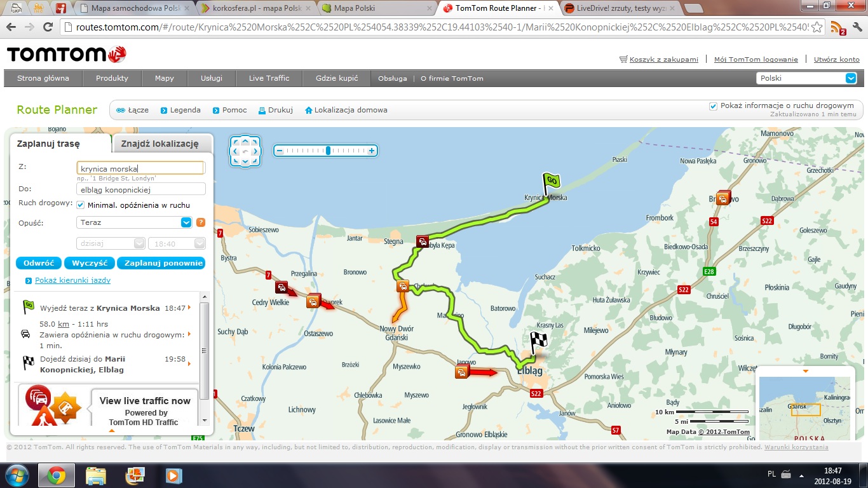Click the checkered destination flag near Elbląg
This screenshot has height=488, width=868.
click(x=538, y=342)
